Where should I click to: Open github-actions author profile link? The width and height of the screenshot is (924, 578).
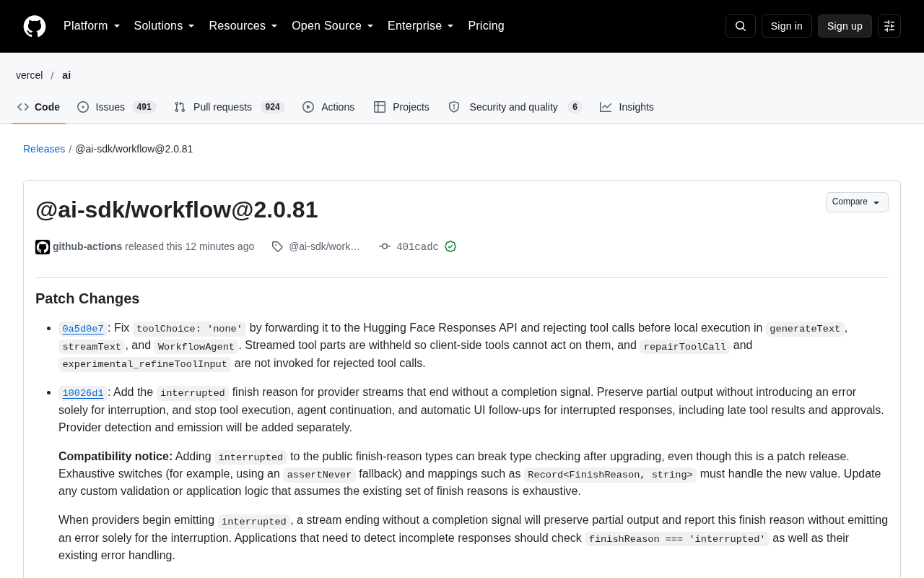(x=87, y=246)
